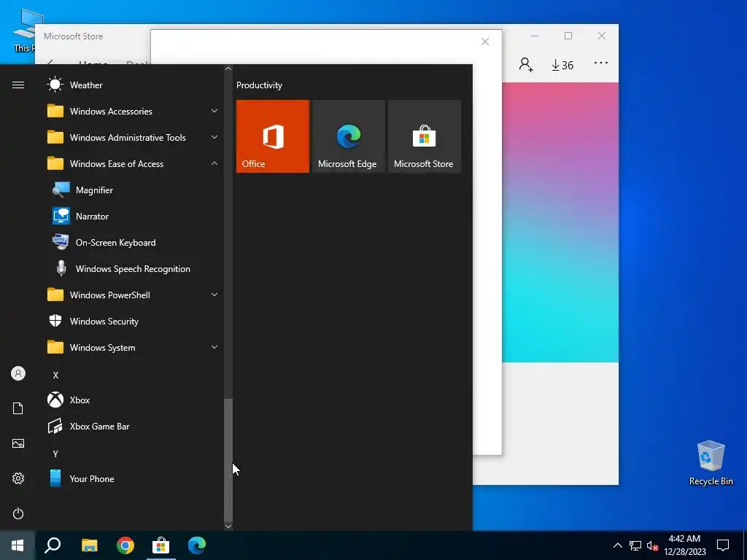Viewport: 747px width, 560px height.
Task: Show hidden tray icons
Action: (617, 545)
